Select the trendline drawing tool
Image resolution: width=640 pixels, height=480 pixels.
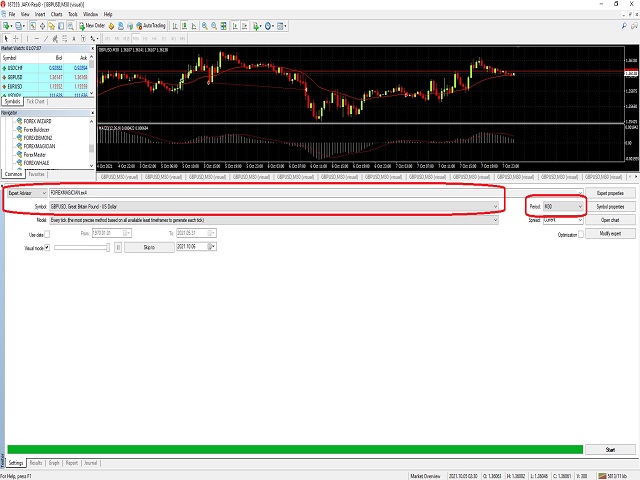pos(46,39)
